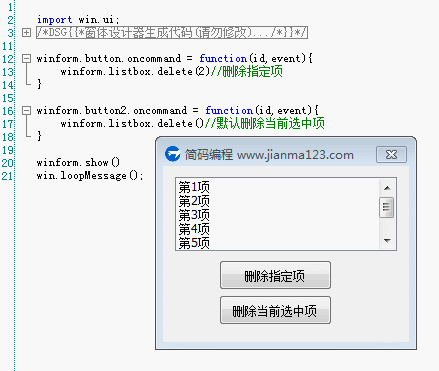Screen dimensions: 439x371
Task: Expand the folded DSG designer code block
Action: pos(26,33)
